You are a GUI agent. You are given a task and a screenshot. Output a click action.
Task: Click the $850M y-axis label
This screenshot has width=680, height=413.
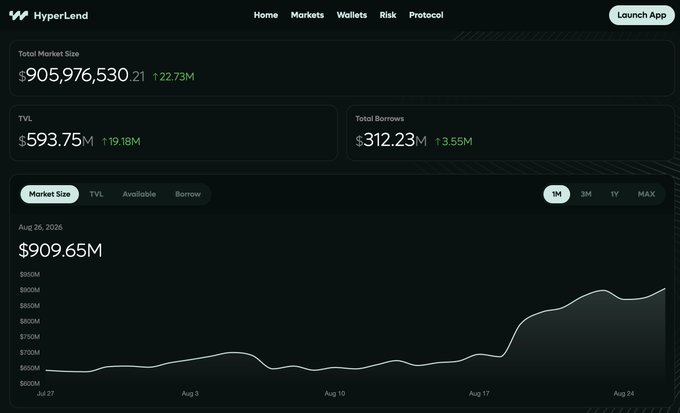[29, 305]
